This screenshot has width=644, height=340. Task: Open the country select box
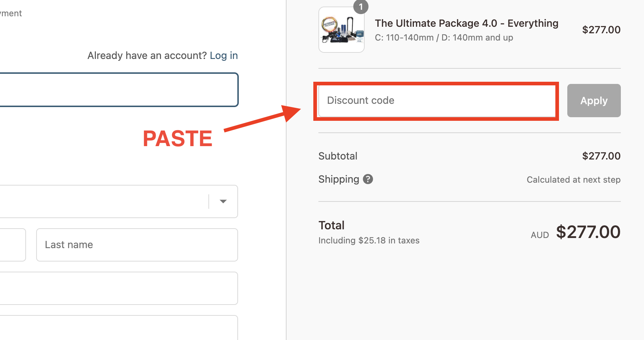(x=119, y=201)
